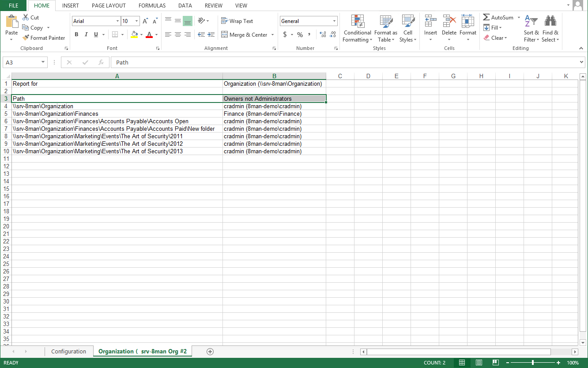Expand the General number format dropdown
This screenshot has height=368, width=588.
tap(334, 21)
